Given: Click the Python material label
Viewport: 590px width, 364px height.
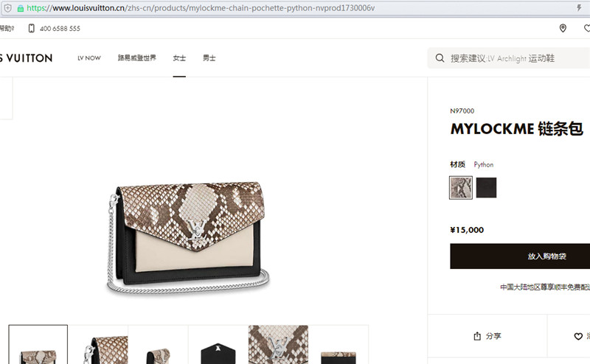Looking at the screenshot, I should pos(484,165).
